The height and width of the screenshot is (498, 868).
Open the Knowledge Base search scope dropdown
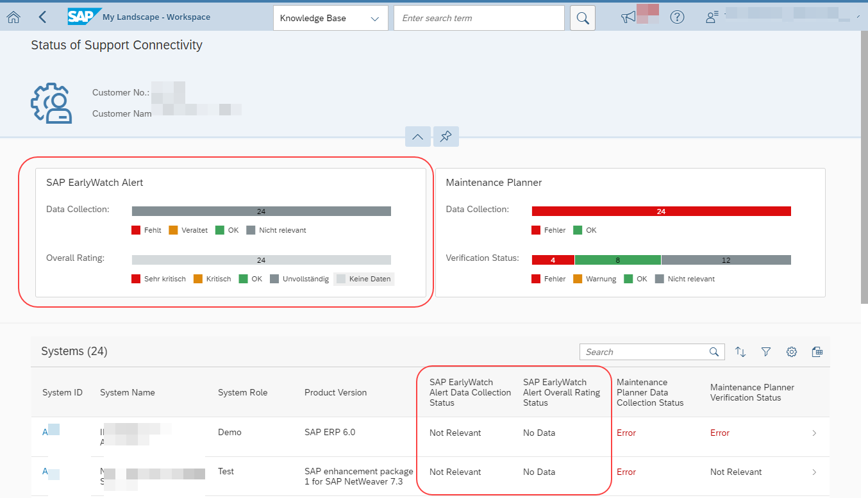click(x=331, y=18)
